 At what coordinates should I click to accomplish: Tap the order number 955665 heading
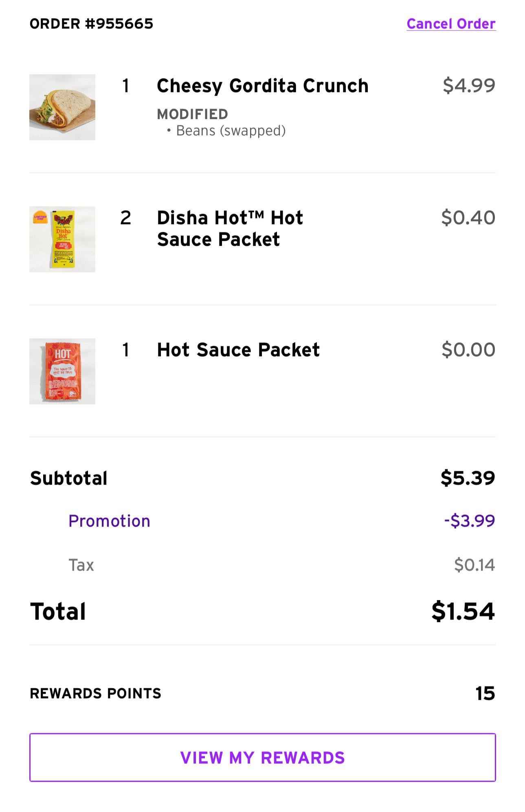point(91,24)
